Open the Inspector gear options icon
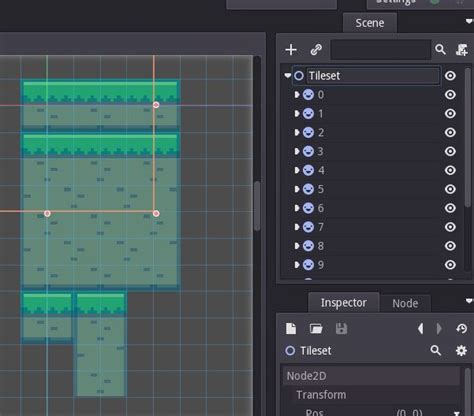474x416 pixels. 461,351
